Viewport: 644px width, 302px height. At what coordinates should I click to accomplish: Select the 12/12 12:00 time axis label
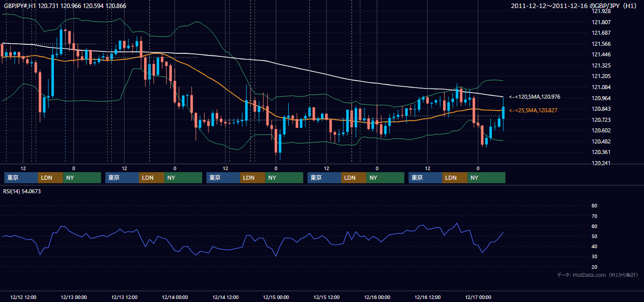23,297
